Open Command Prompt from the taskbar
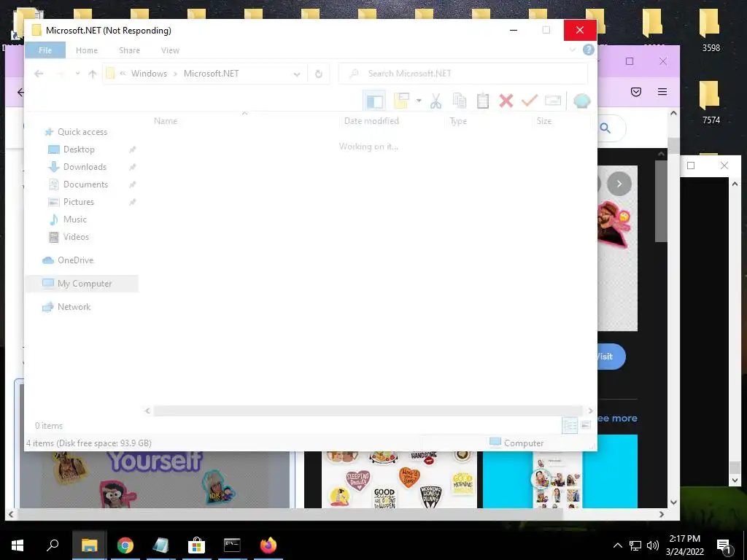This screenshot has width=747, height=560. point(232,545)
